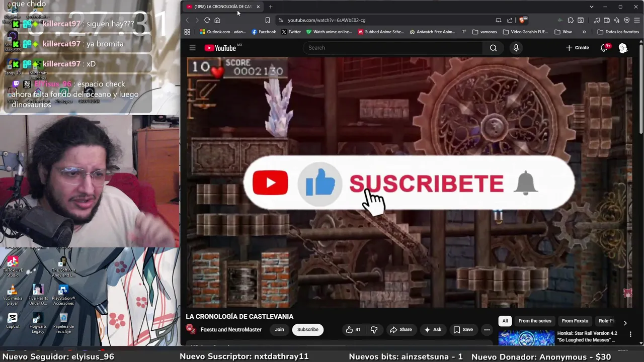Screen dimensions: 644x362
Task: Click the YouTube search input field
Action: pos(393,48)
